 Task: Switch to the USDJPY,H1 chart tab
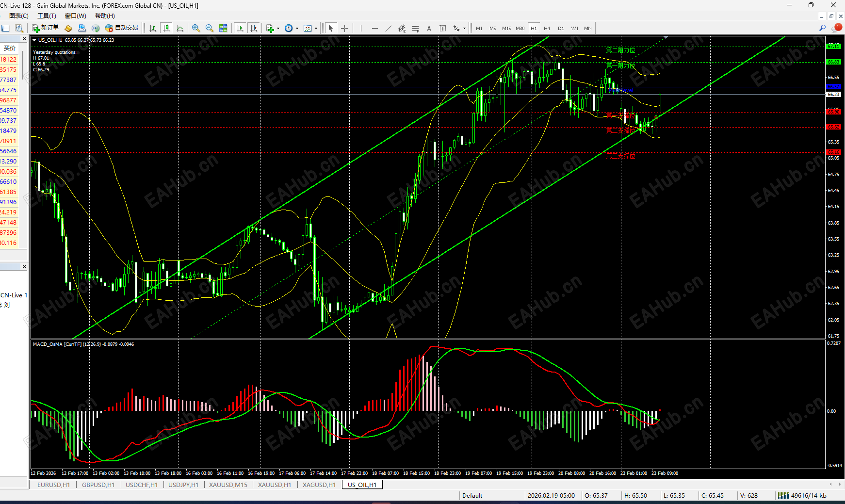(x=183, y=485)
